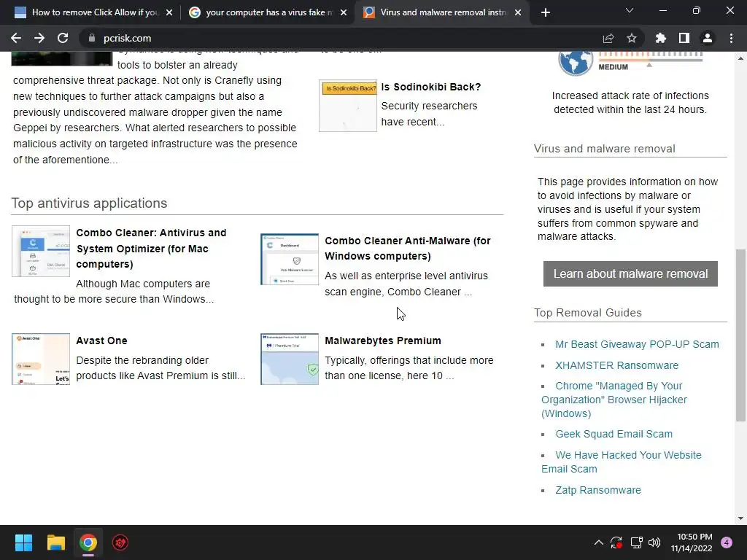Image resolution: width=747 pixels, height=560 pixels.
Task: Close the 'Virus and malware removal' tab
Action: pos(518,12)
